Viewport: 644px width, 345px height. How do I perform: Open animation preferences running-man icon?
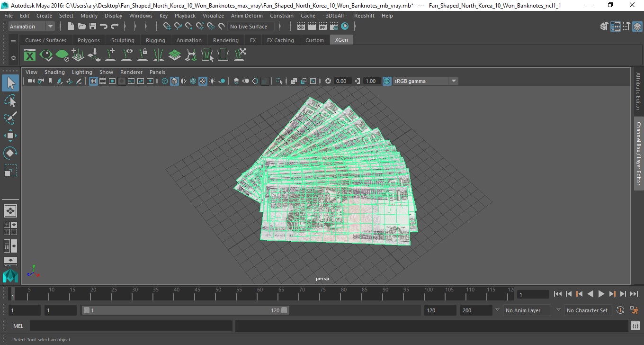[635, 310]
